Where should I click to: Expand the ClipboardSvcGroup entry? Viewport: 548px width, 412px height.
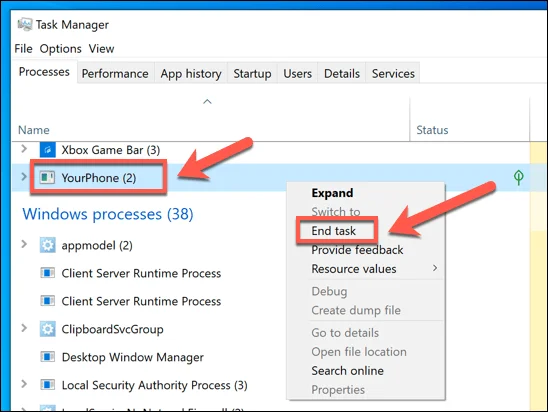pyautogui.click(x=24, y=328)
